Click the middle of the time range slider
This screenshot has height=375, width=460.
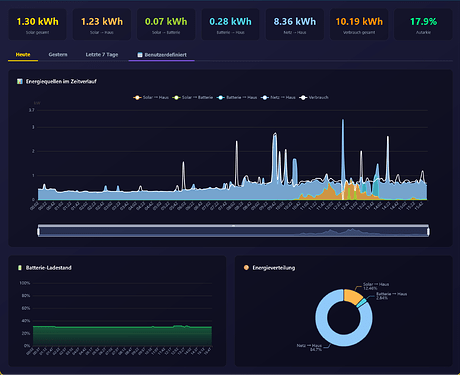coord(233,231)
